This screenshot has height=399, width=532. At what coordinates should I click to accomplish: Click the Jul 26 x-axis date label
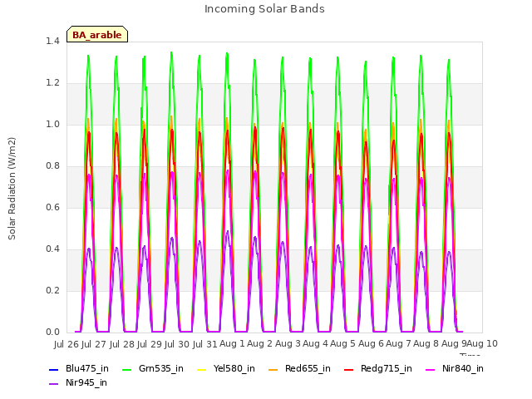66,344
